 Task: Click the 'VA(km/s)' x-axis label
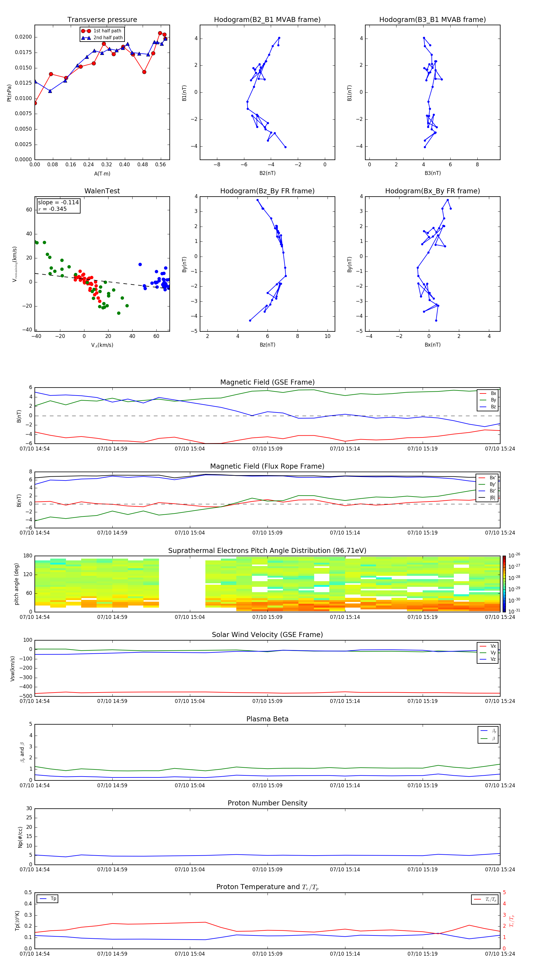click(102, 345)
